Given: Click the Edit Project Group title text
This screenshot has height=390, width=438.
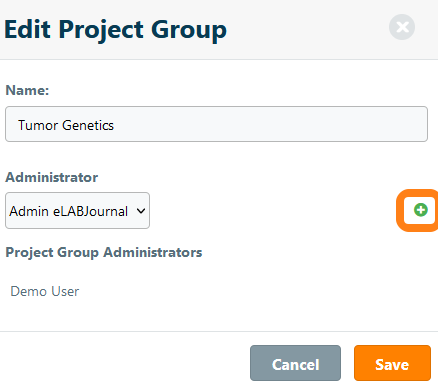Looking at the screenshot, I should click(x=116, y=30).
